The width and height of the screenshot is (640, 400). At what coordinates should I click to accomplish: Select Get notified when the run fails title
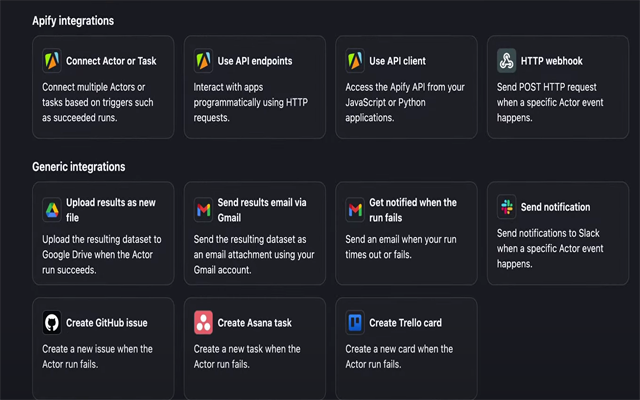[x=413, y=210]
